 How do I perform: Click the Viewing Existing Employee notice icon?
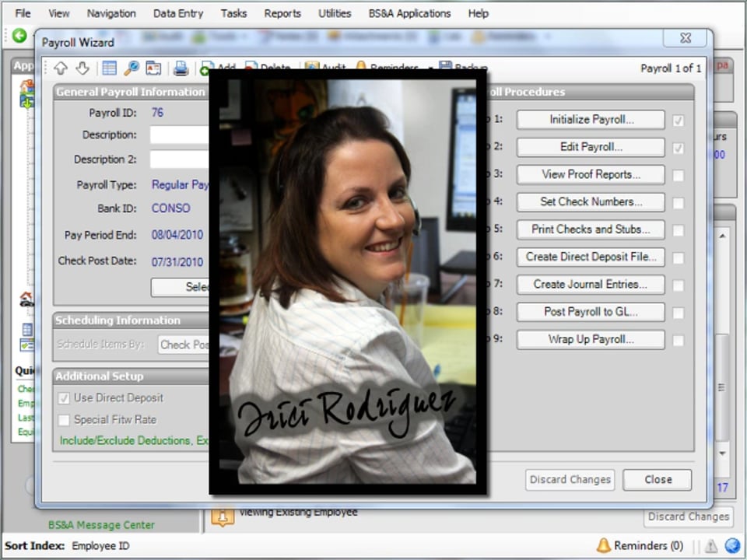(x=222, y=517)
